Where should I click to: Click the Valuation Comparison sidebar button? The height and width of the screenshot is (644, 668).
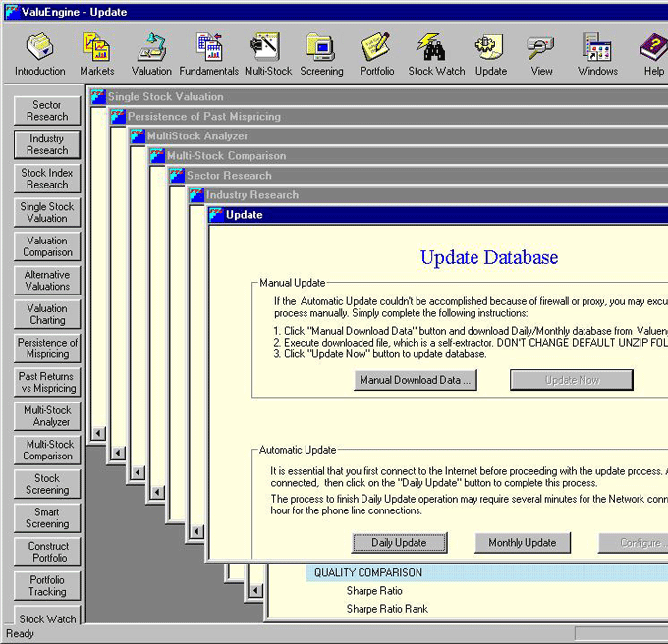47,246
